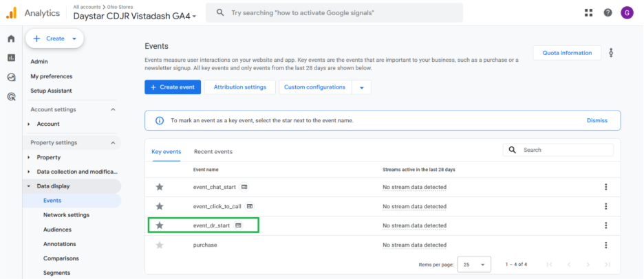Toggle key event star for event_dr_start
Screen dimensions: 644x279
point(160,225)
